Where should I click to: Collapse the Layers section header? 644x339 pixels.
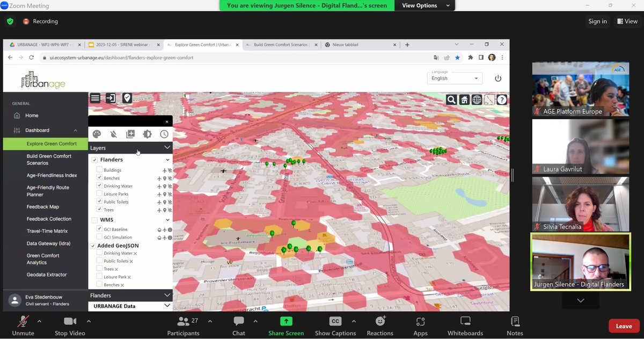[x=130, y=148]
